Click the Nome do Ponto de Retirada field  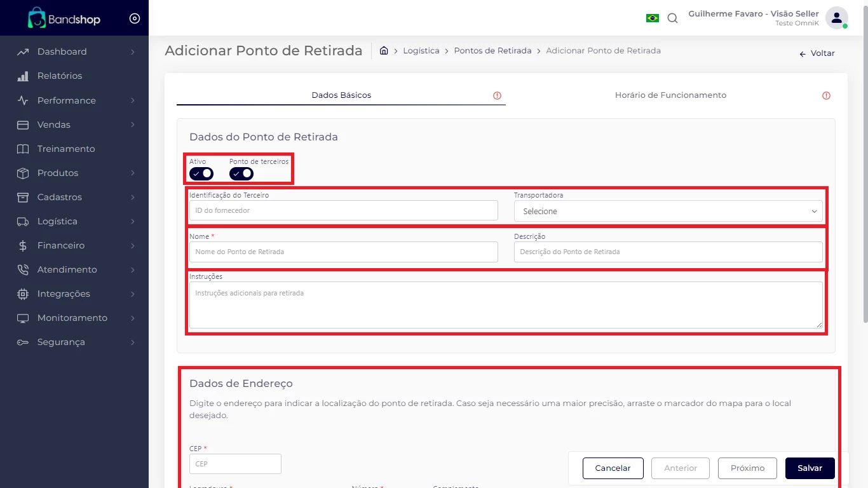coord(343,252)
